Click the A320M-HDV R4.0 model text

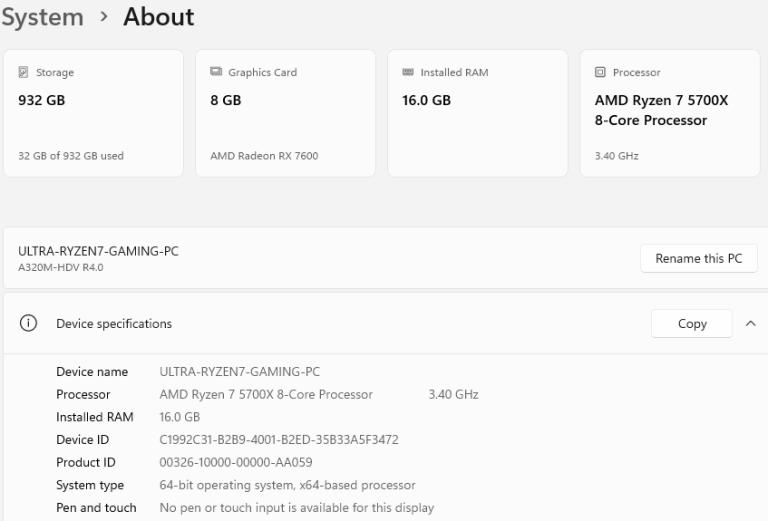click(61, 268)
